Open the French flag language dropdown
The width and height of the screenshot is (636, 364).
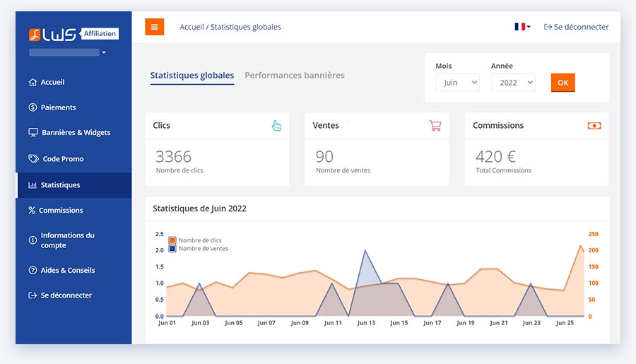click(x=522, y=27)
